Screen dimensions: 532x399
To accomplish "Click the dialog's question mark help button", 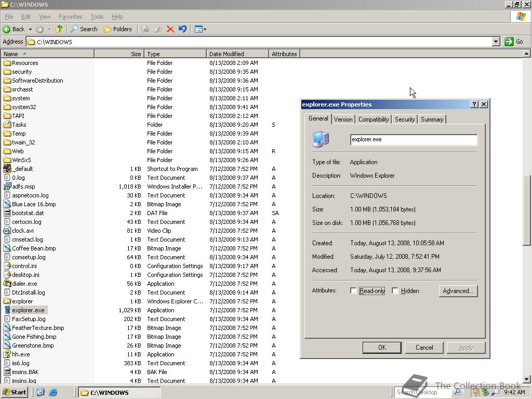I will click(x=474, y=104).
